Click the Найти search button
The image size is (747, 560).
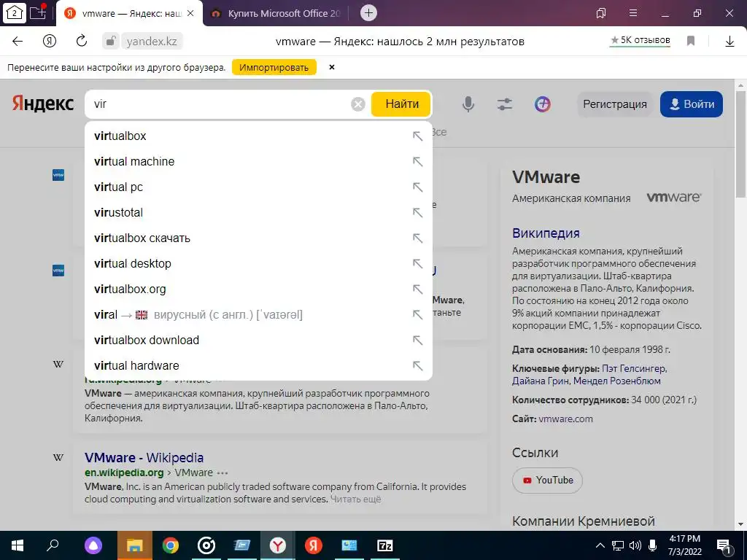coord(402,104)
